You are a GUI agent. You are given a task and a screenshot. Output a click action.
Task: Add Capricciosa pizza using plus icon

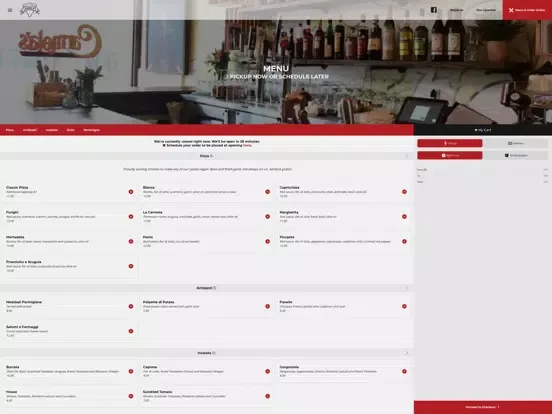[x=404, y=192]
